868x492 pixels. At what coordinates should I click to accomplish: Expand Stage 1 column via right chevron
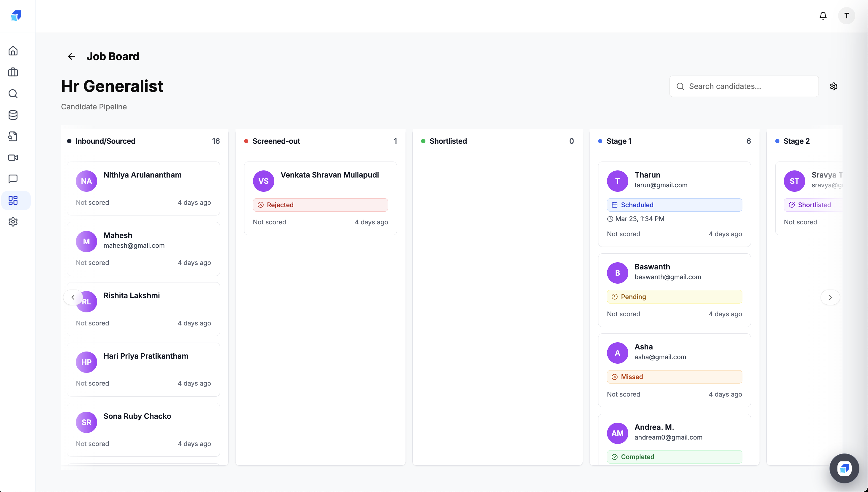pos(830,297)
